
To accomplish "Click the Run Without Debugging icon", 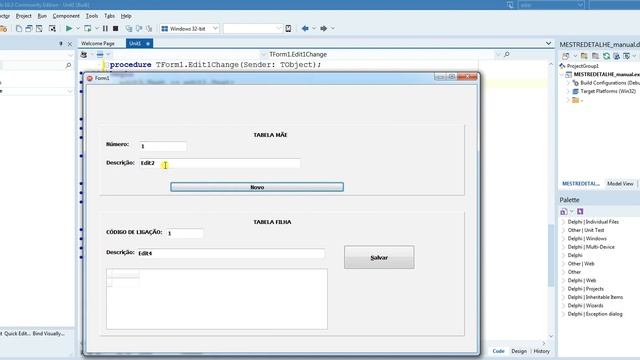I will 87,28.
